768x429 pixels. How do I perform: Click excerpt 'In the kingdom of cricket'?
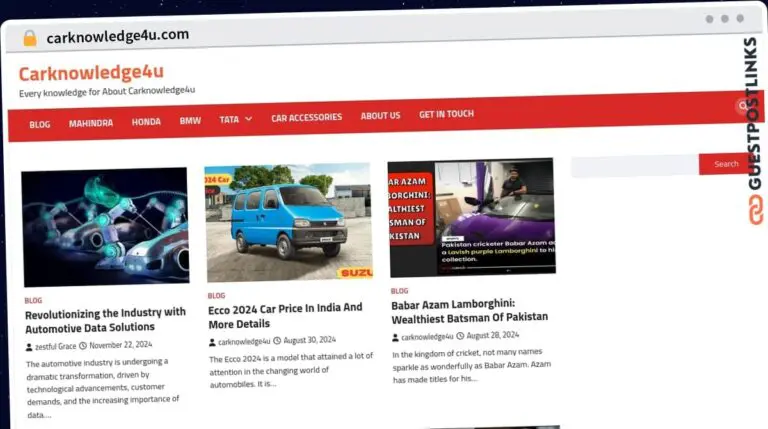coord(471,365)
